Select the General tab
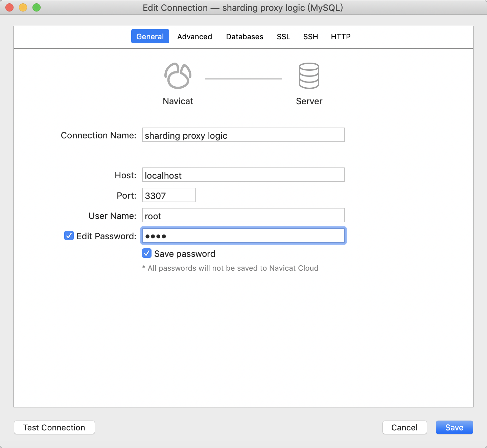This screenshot has height=448, width=487. 150,36
